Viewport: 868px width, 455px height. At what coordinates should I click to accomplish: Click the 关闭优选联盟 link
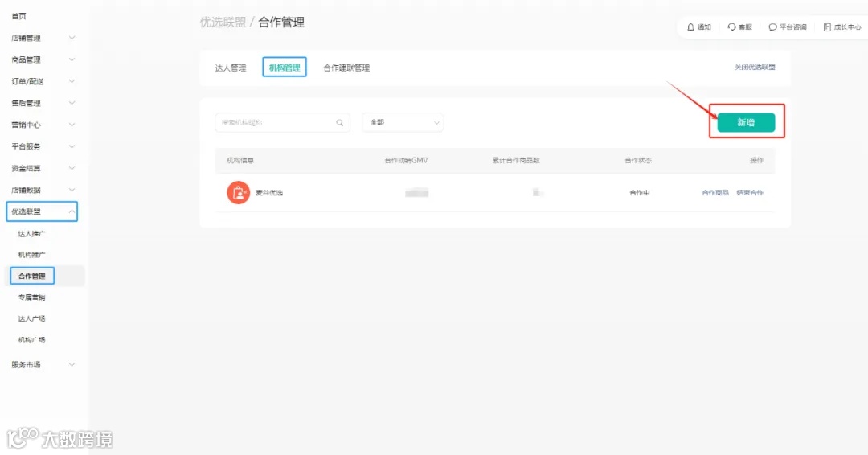coord(755,67)
